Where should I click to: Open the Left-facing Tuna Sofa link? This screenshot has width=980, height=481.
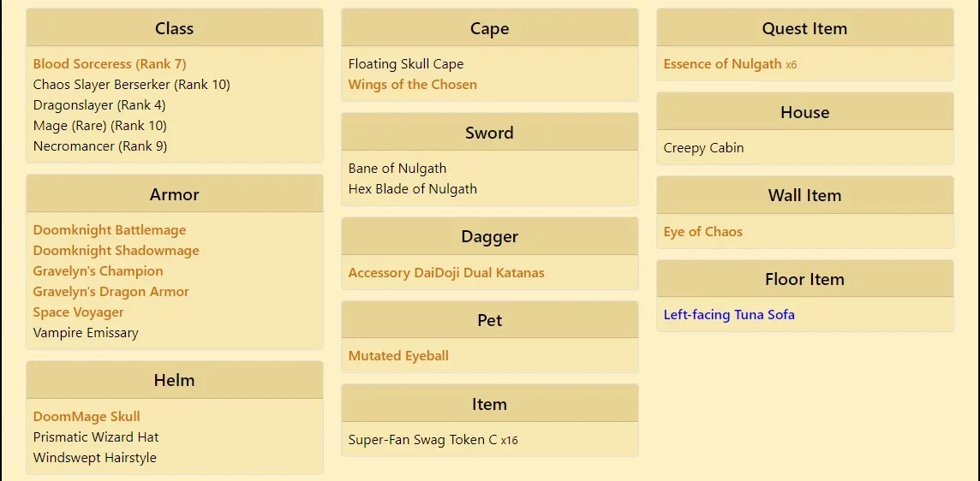tap(729, 315)
